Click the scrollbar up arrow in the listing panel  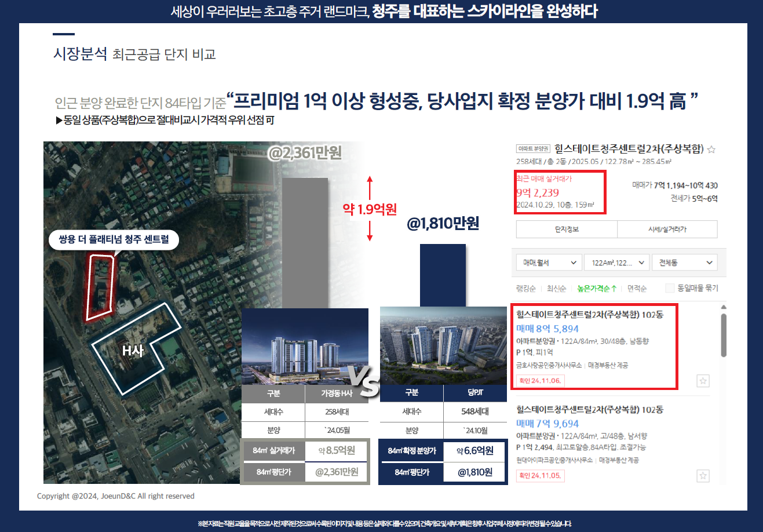724,307
